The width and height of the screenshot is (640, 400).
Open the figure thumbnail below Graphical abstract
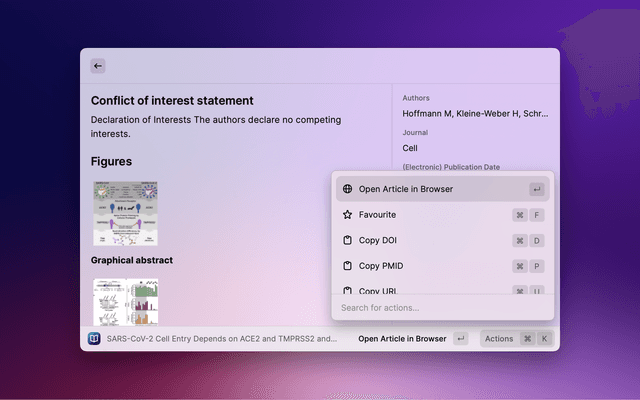point(125,301)
